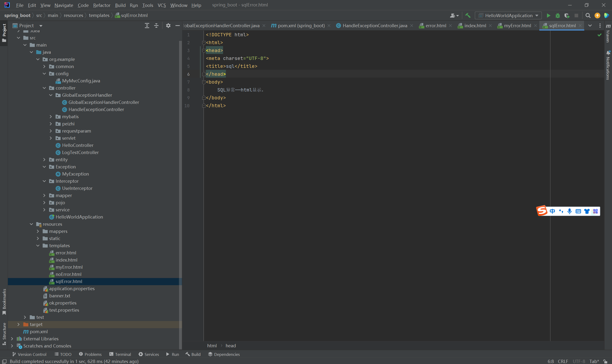Open Project panel settings gear

pos(168,26)
